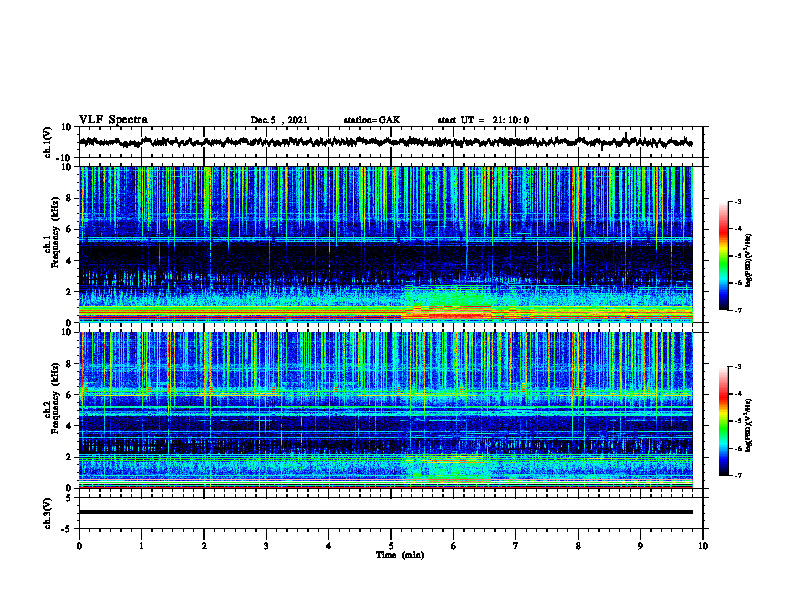Click the ch.2 spectrogram color scale bar
The width and height of the screenshot is (792, 612).
coord(723,421)
